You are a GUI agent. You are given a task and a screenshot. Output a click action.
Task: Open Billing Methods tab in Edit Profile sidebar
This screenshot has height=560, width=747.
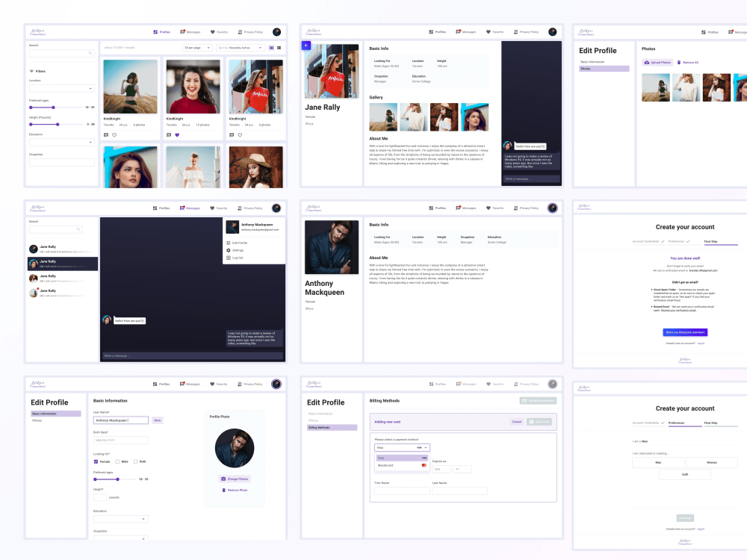click(x=332, y=428)
